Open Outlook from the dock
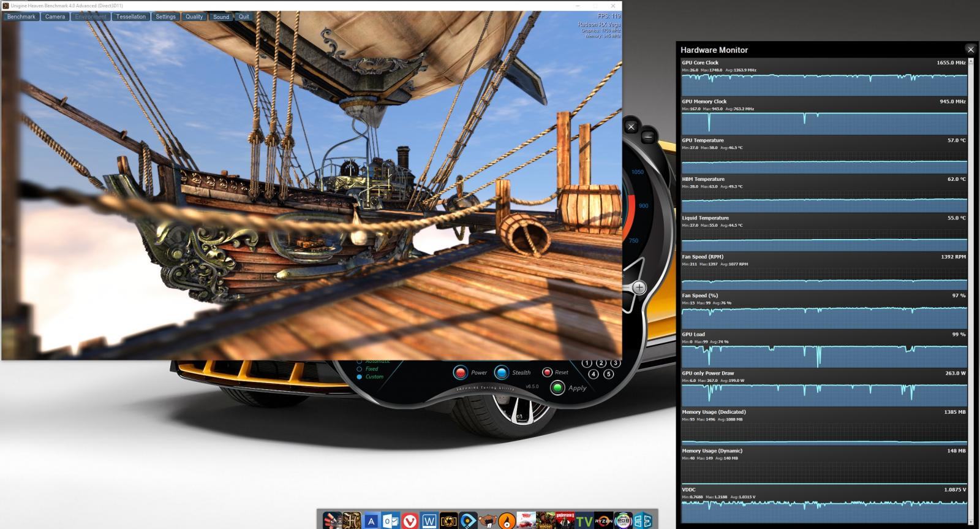The width and height of the screenshot is (980, 529). (x=391, y=522)
